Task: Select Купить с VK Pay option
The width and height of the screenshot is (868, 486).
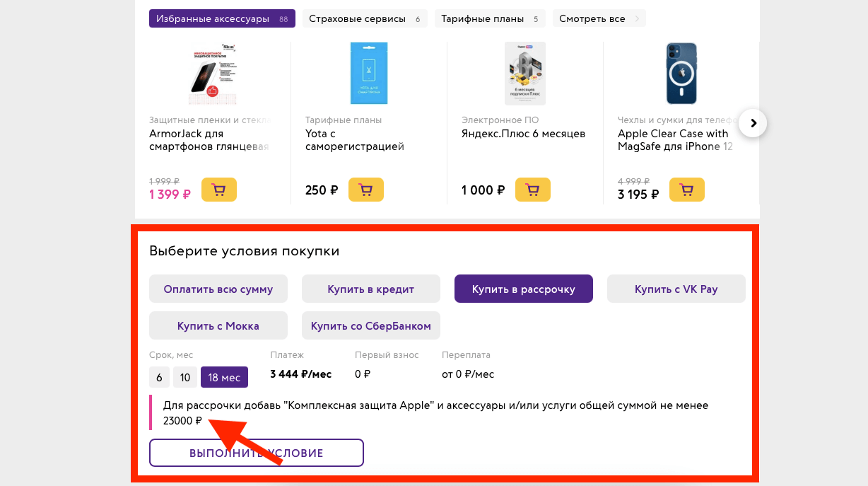Action: [x=676, y=289]
